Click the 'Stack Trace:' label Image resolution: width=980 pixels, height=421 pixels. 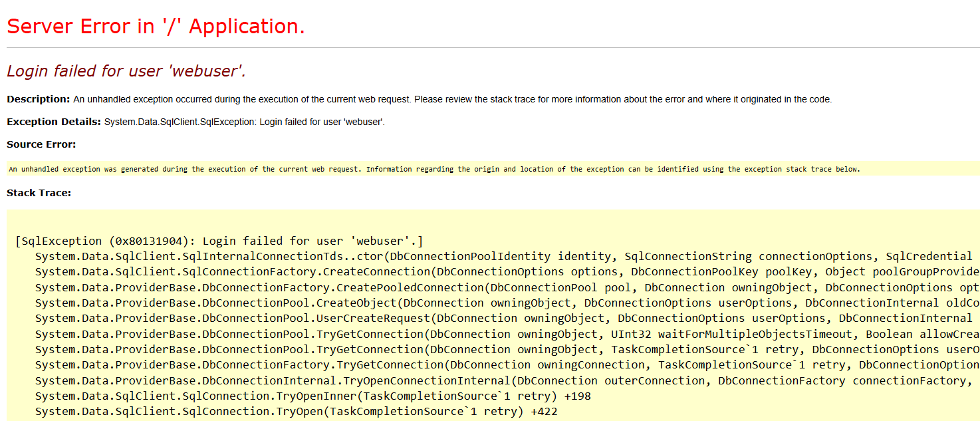click(39, 193)
